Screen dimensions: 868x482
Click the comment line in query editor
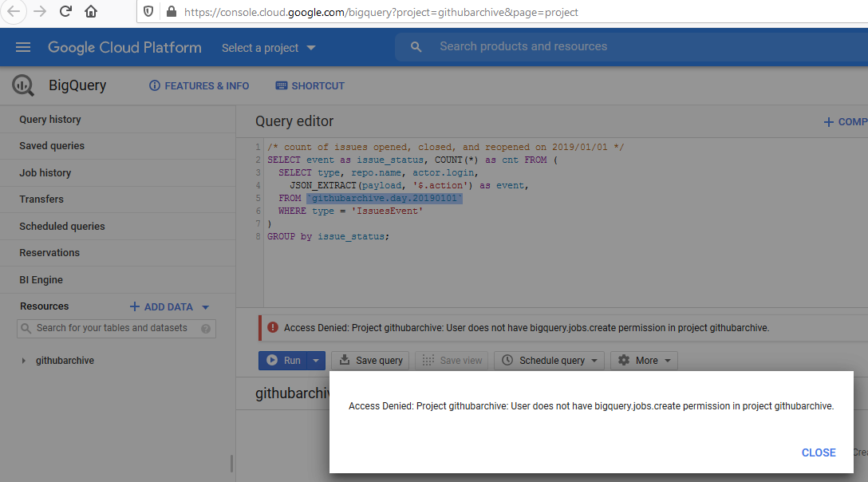click(445, 148)
